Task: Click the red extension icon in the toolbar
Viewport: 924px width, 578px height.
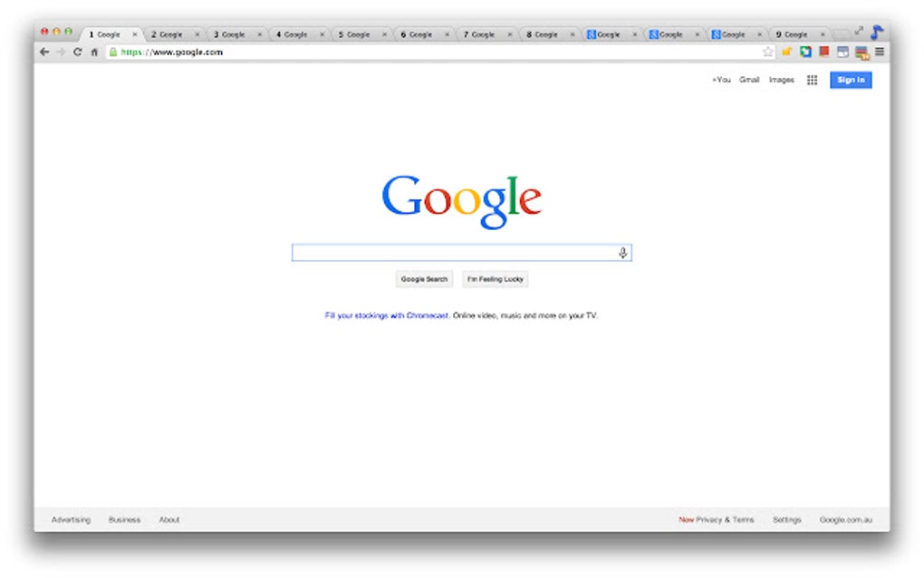Action: pyautogui.click(x=823, y=52)
